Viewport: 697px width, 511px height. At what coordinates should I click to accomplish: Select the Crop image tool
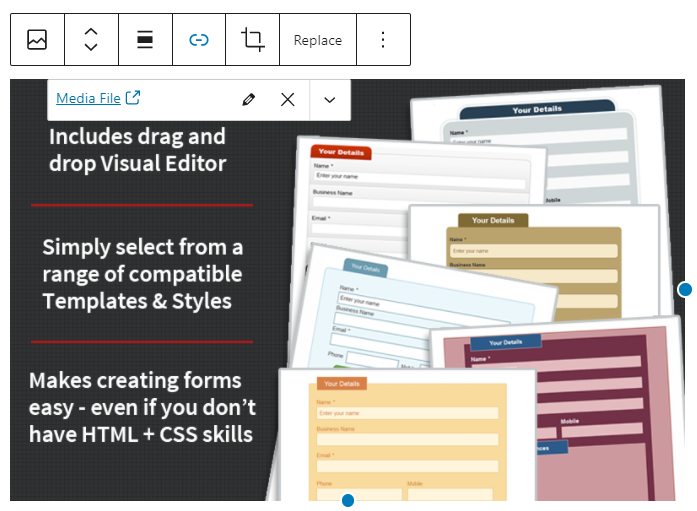(253, 40)
